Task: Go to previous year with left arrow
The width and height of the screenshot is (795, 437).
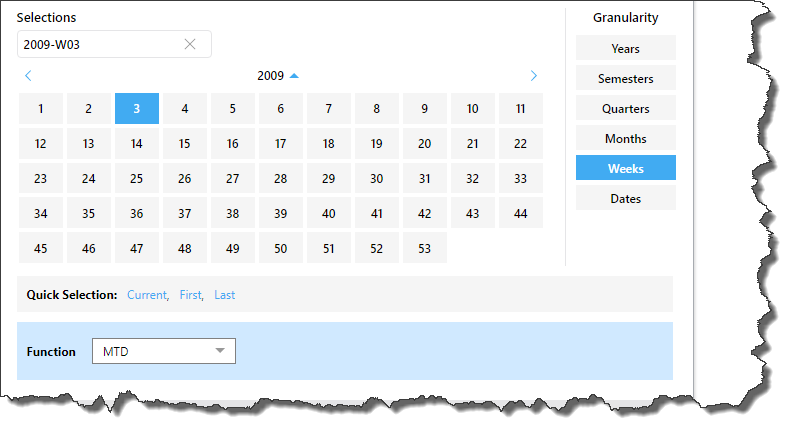Action: 28,75
